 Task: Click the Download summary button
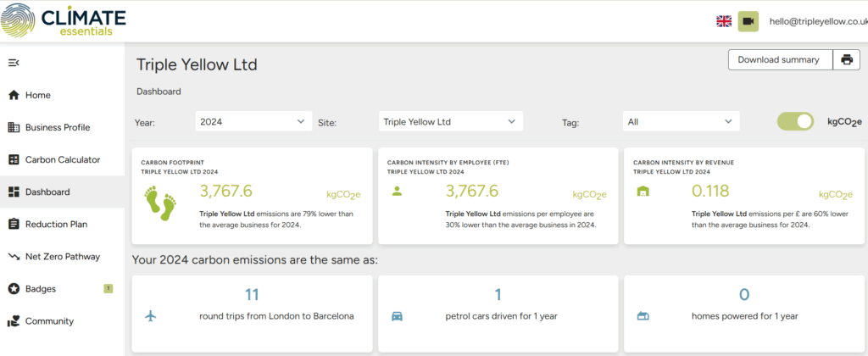(x=781, y=60)
